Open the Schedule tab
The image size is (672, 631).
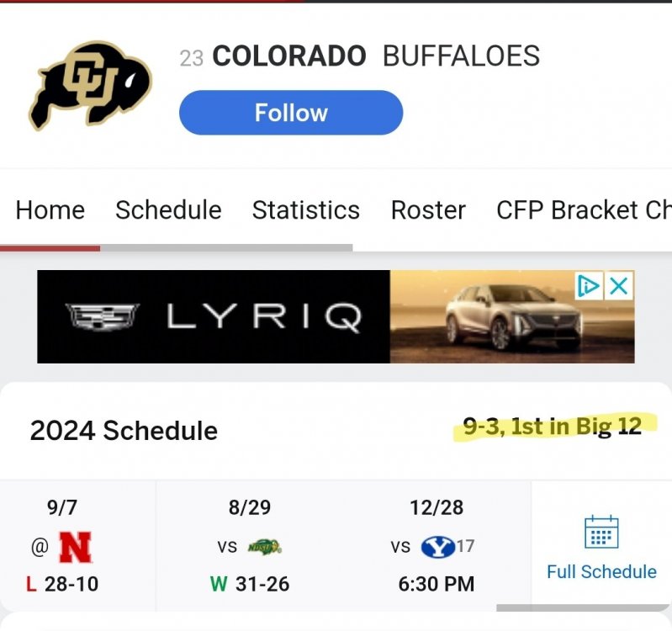click(168, 209)
